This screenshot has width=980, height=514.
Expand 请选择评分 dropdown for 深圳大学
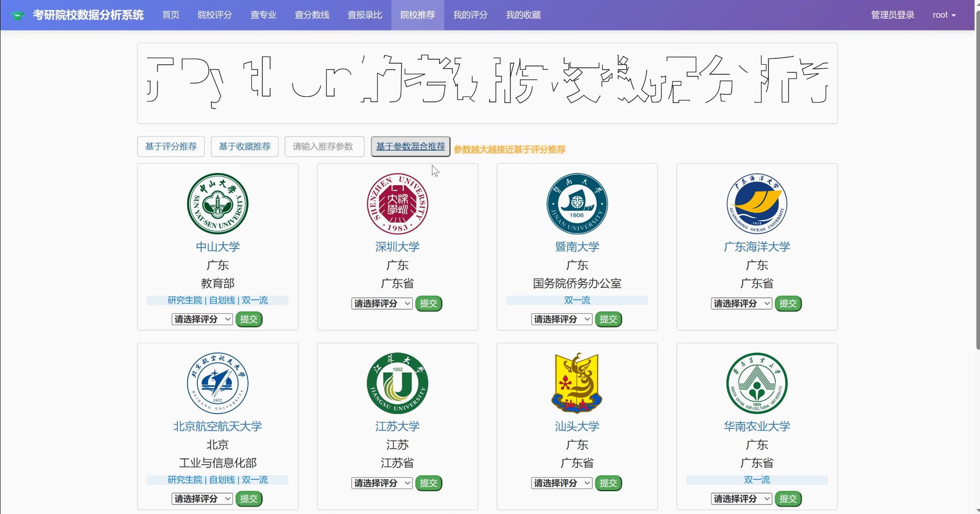coord(382,303)
